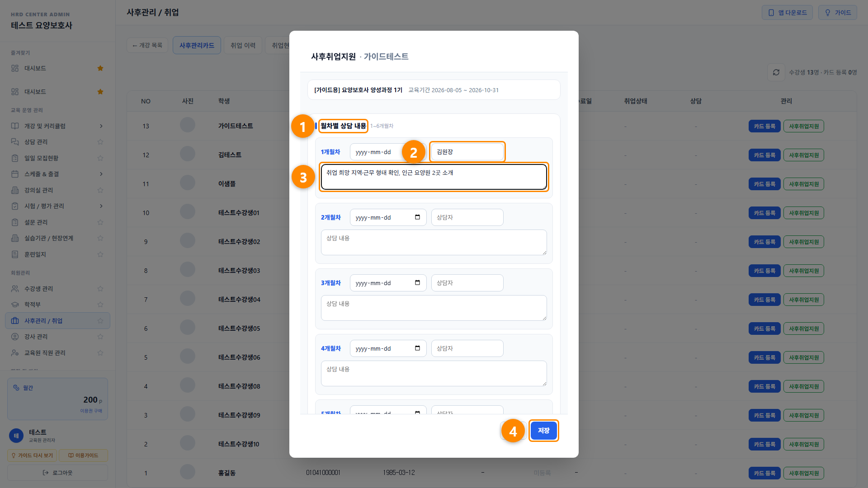Open the calendar picker for 3개월차 date
The width and height of the screenshot is (868, 488).
tap(417, 283)
